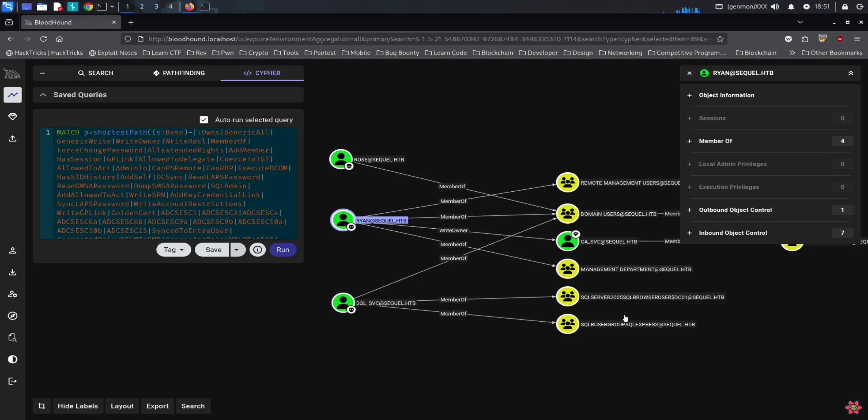Open the Save options dropdown arrow

pyautogui.click(x=237, y=250)
